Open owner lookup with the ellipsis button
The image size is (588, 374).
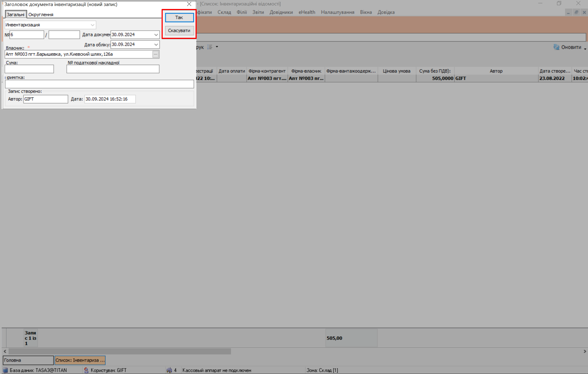(x=155, y=54)
